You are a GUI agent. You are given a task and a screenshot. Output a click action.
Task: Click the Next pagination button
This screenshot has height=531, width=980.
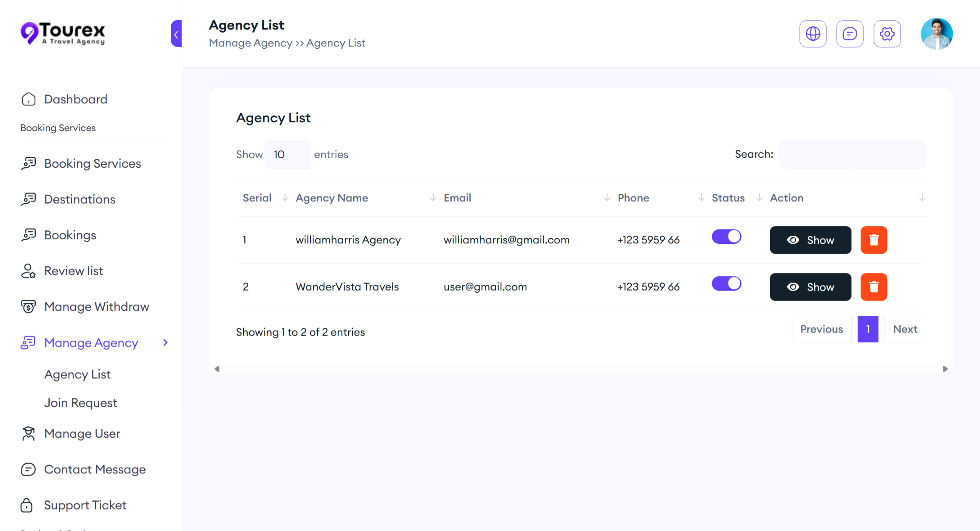[905, 329]
